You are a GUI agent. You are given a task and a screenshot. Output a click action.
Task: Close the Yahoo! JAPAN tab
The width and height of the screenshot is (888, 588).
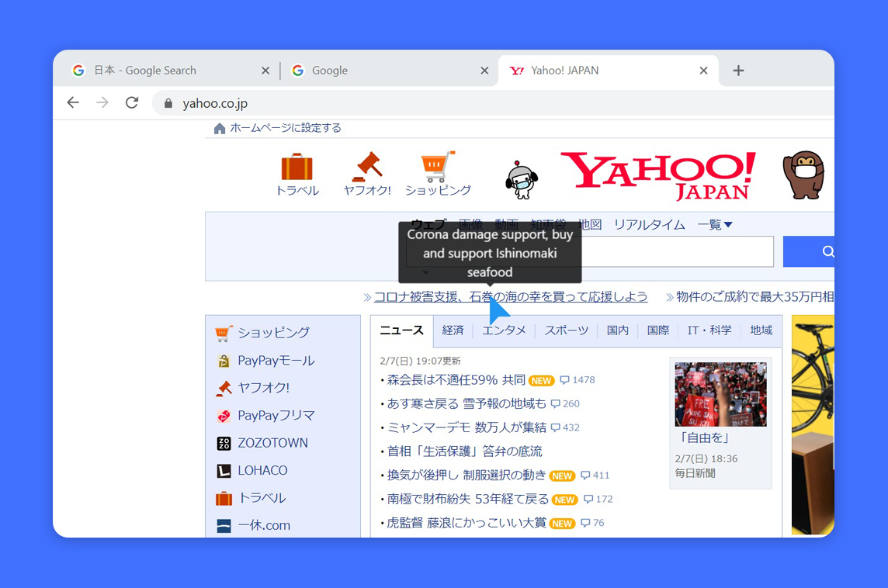[703, 71]
